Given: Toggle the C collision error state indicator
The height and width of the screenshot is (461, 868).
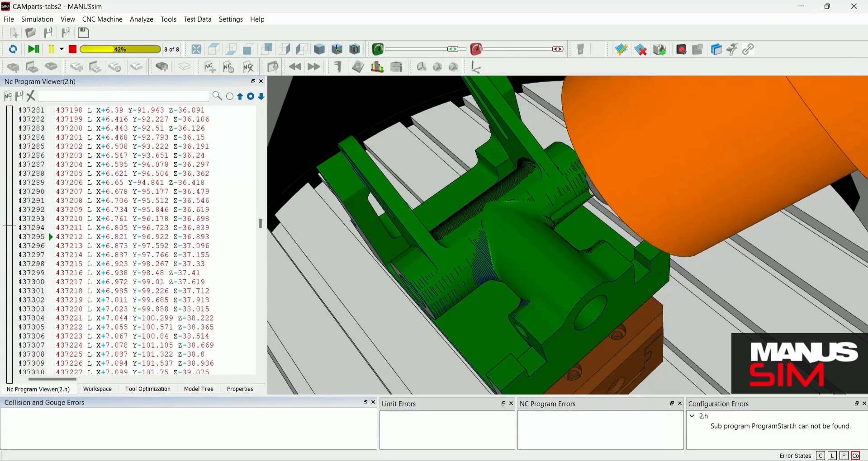Looking at the screenshot, I should 821,456.
